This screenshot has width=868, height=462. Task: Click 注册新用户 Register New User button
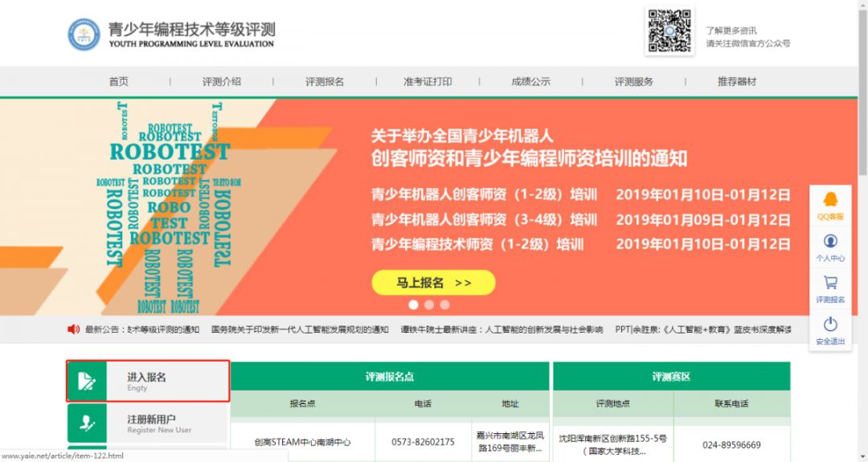click(x=148, y=423)
